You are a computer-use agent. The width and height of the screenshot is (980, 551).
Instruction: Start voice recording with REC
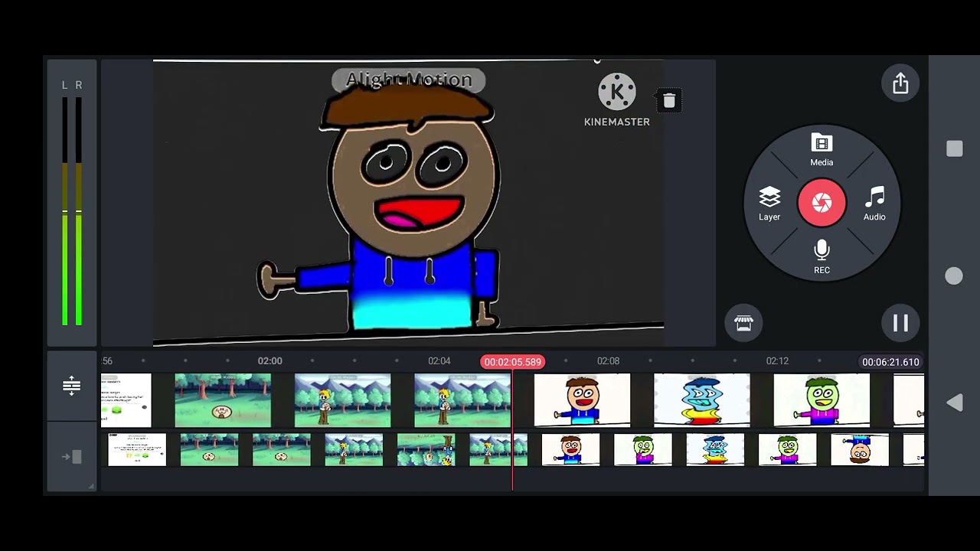click(822, 257)
